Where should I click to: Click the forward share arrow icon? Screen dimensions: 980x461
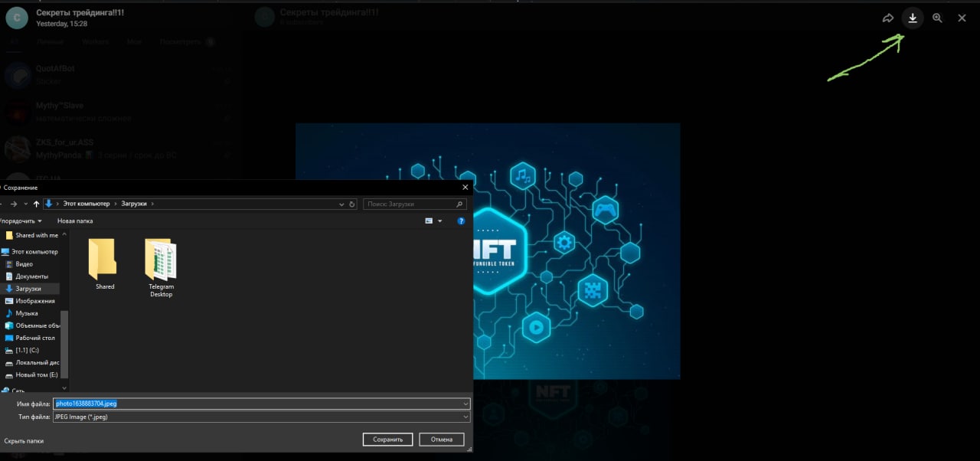click(x=887, y=18)
